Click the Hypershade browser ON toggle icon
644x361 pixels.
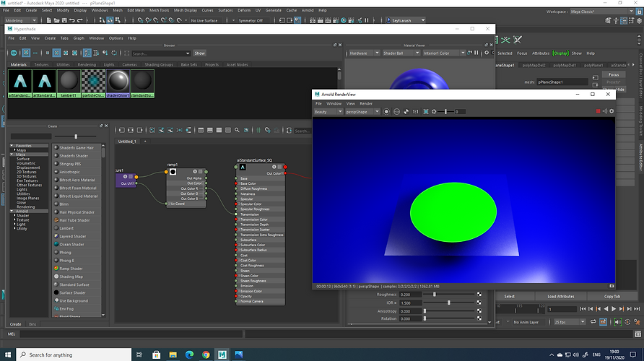click(14, 53)
